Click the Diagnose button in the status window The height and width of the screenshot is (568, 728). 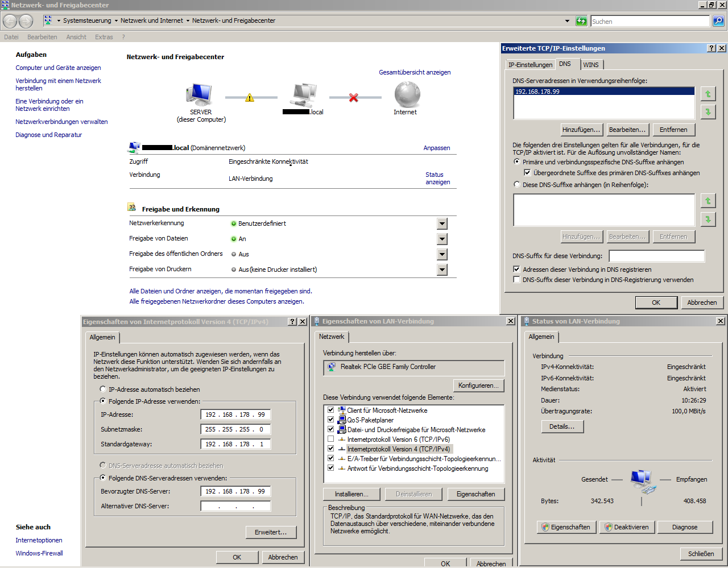click(685, 527)
